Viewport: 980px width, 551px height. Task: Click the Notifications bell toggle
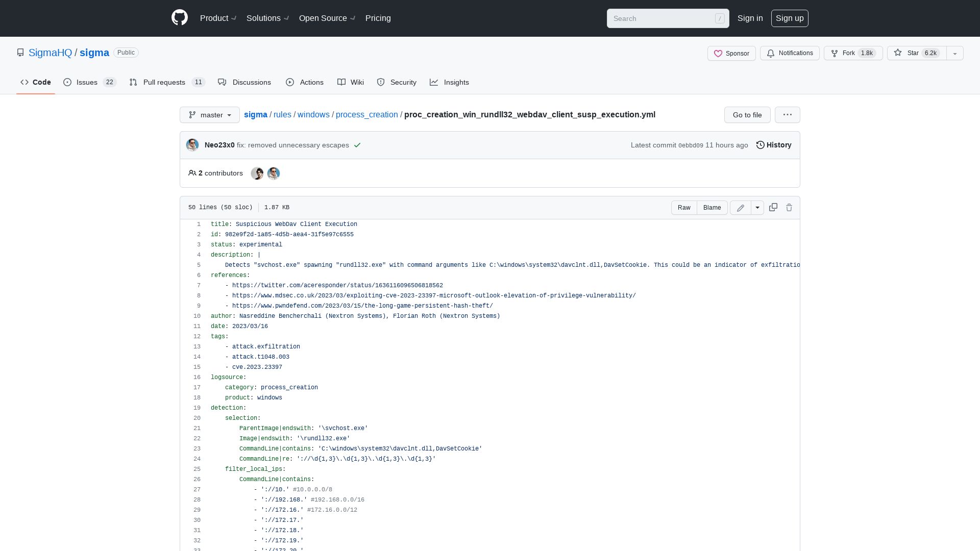coord(790,53)
